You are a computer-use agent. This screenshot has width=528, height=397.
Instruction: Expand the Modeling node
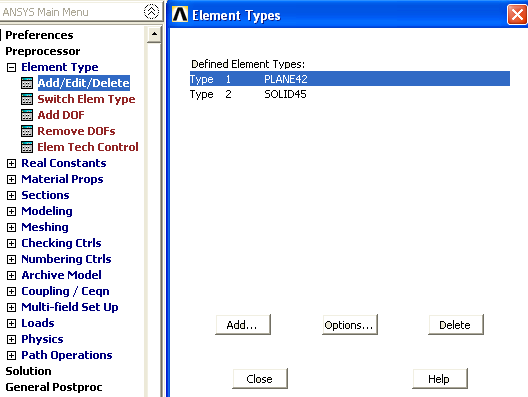pyautogui.click(x=11, y=211)
